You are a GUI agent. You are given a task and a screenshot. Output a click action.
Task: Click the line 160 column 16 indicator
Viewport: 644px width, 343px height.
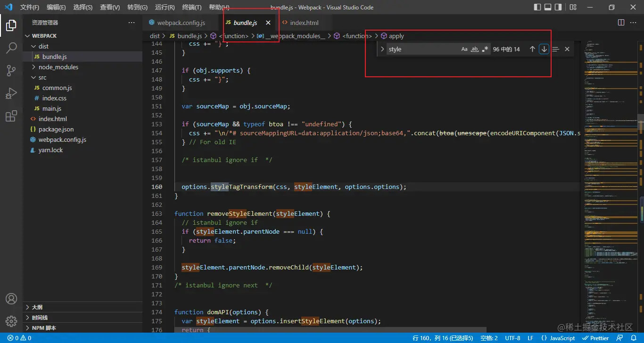443,338
